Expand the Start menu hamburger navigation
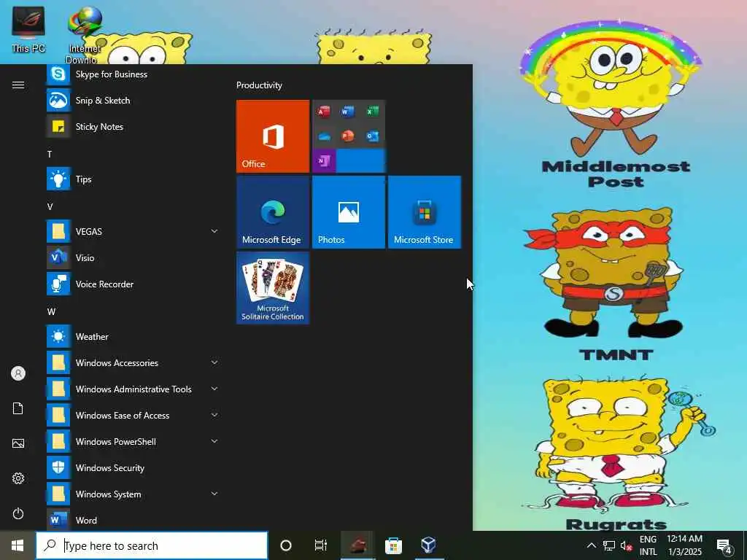The image size is (747, 560). pos(18,85)
